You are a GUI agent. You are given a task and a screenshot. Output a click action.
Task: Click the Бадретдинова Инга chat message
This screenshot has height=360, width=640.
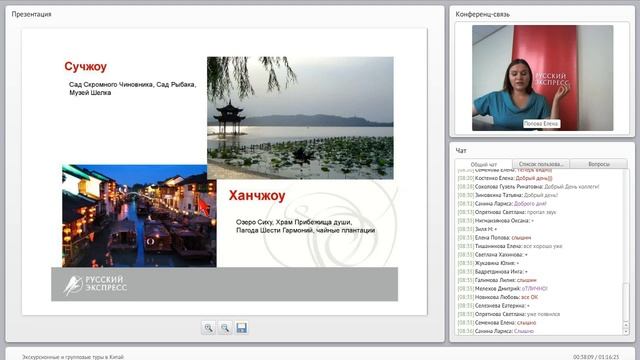point(493,271)
